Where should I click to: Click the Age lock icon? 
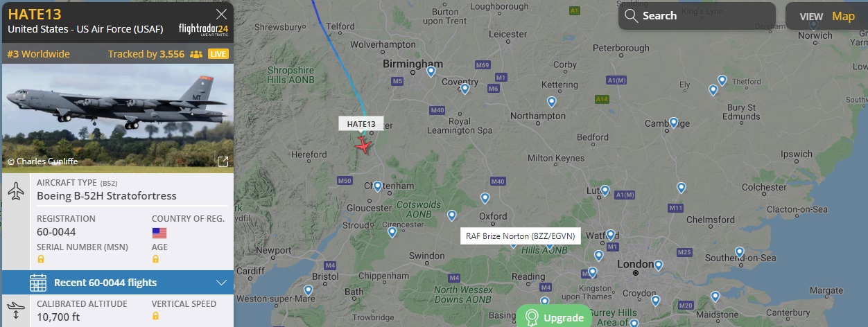pos(156,259)
